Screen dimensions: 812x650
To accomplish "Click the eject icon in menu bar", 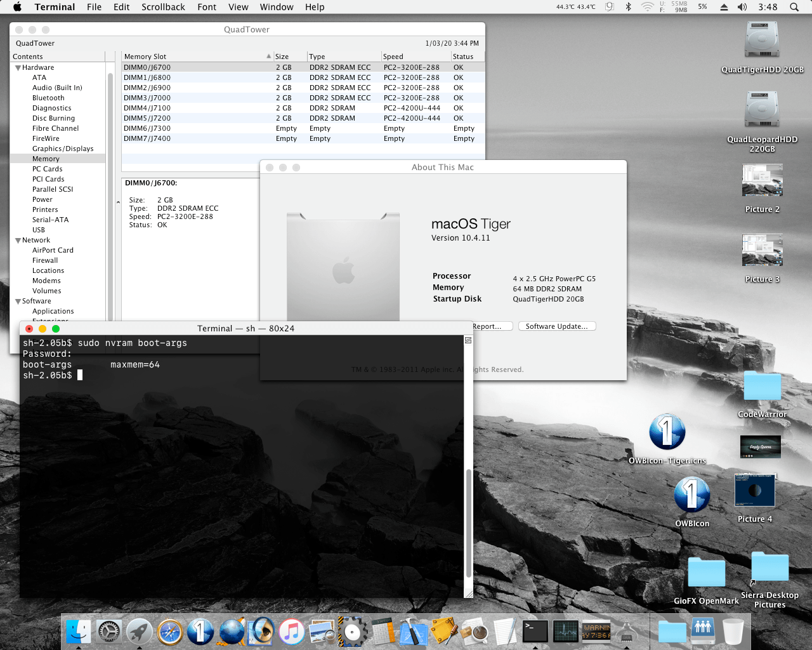I will click(724, 7).
